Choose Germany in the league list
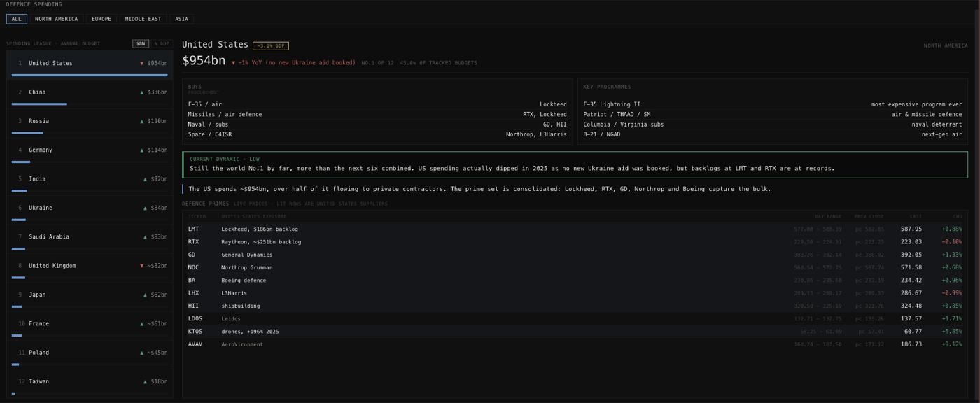980x403 pixels. click(90, 151)
